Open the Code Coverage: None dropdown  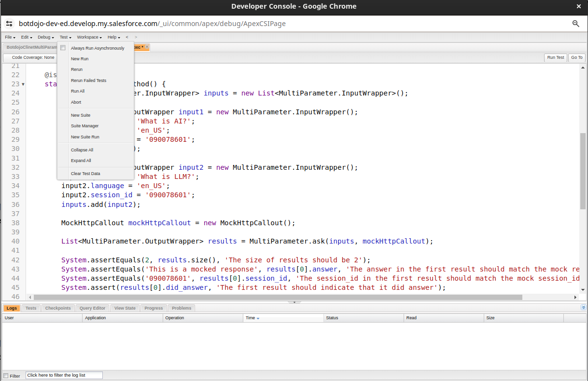tap(33, 57)
